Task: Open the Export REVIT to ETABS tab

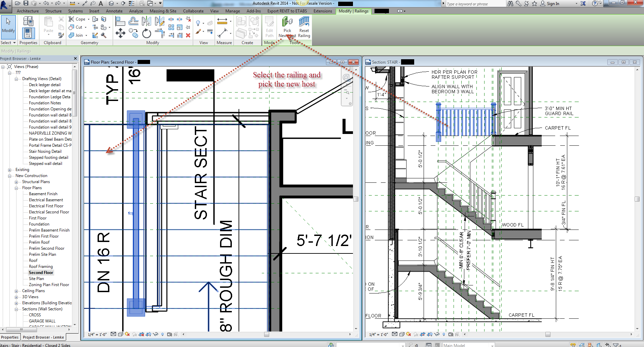Action: pyautogui.click(x=287, y=11)
